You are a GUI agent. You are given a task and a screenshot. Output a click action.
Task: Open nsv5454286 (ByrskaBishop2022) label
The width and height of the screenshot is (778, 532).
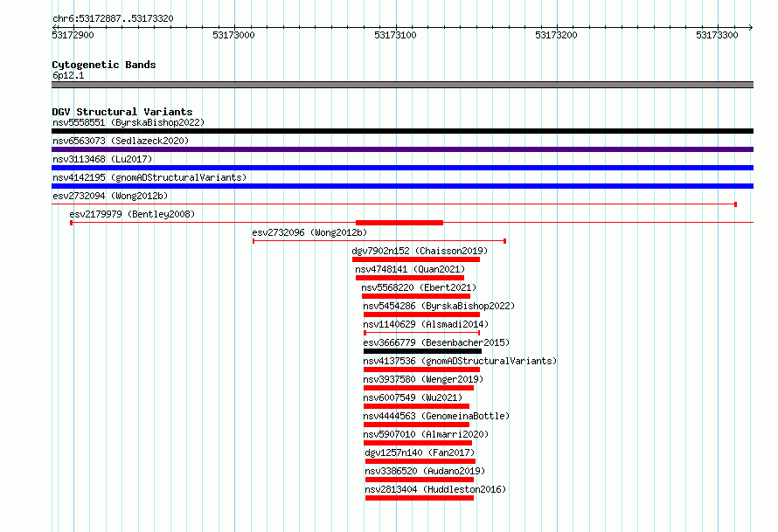tap(439, 306)
